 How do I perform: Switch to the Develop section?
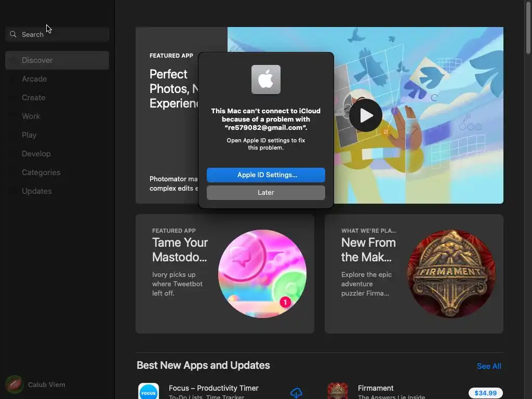(x=36, y=153)
